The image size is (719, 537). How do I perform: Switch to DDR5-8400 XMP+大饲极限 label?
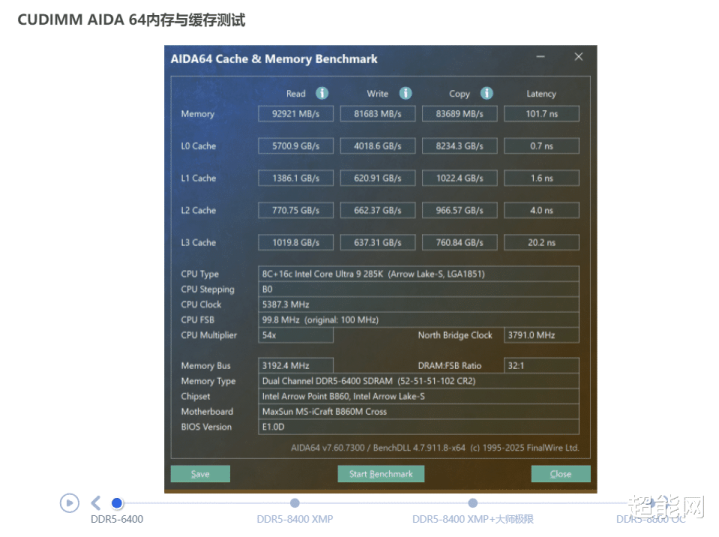pyautogui.click(x=473, y=519)
